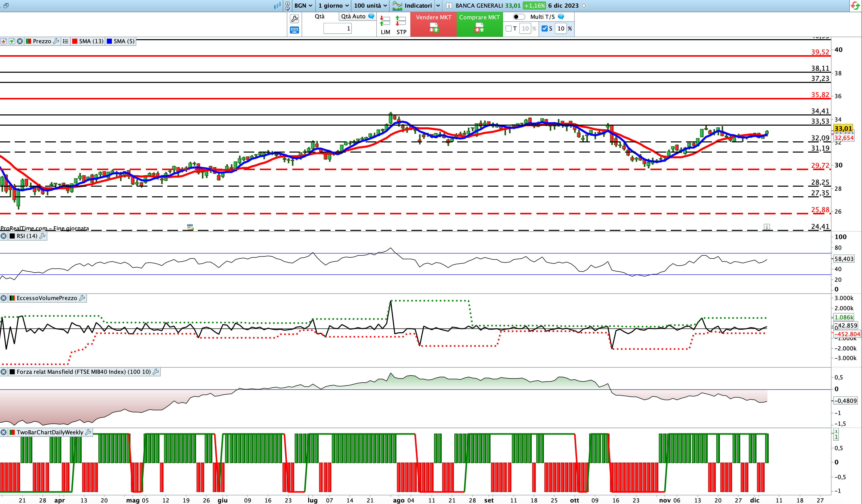Click the red SMA (13) color swatch
Screen dimensions: 862x504
[75, 41]
